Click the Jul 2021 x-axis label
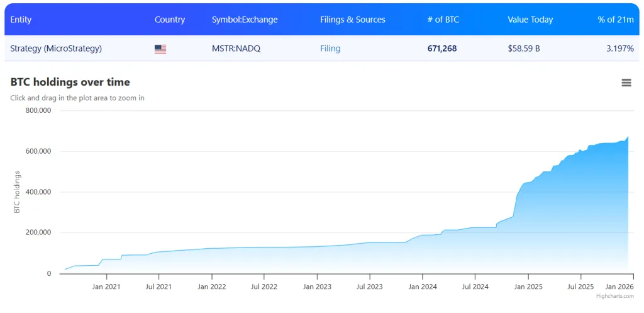644x313 pixels. click(158, 287)
